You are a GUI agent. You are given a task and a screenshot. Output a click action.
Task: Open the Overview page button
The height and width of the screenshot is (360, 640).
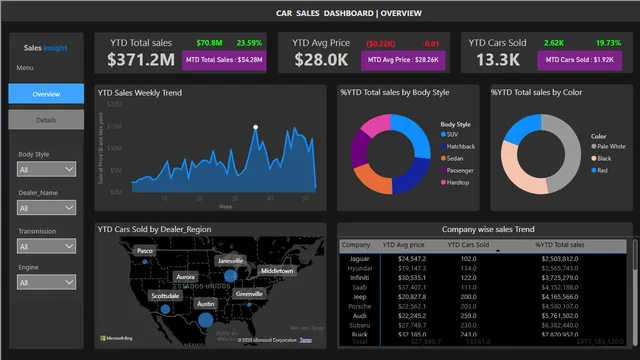[x=46, y=94]
